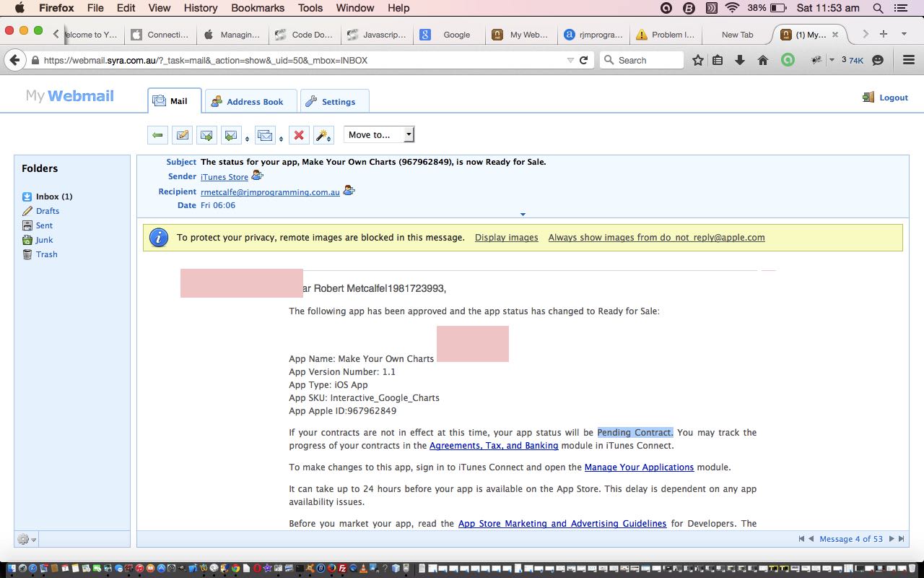Go back to message list arrow
The image size is (924, 578).
pyautogui.click(x=157, y=135)
